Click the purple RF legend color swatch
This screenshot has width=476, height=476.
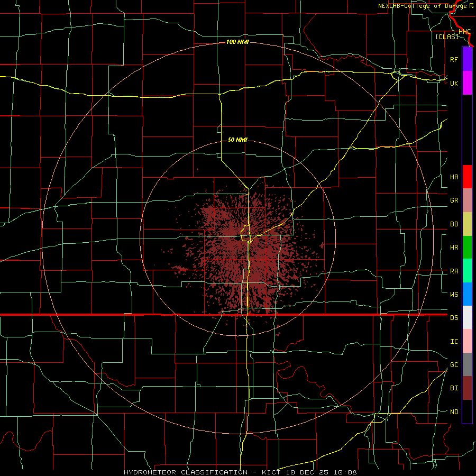point(467,59)
